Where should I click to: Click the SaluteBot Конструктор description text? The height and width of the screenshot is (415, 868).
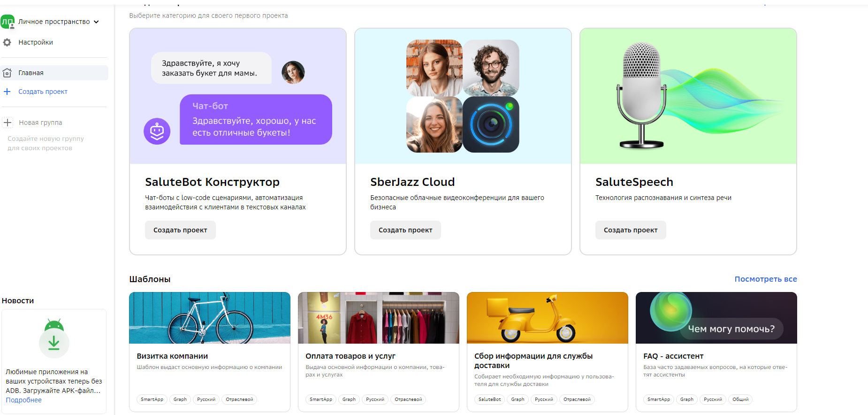pos(225,202)
